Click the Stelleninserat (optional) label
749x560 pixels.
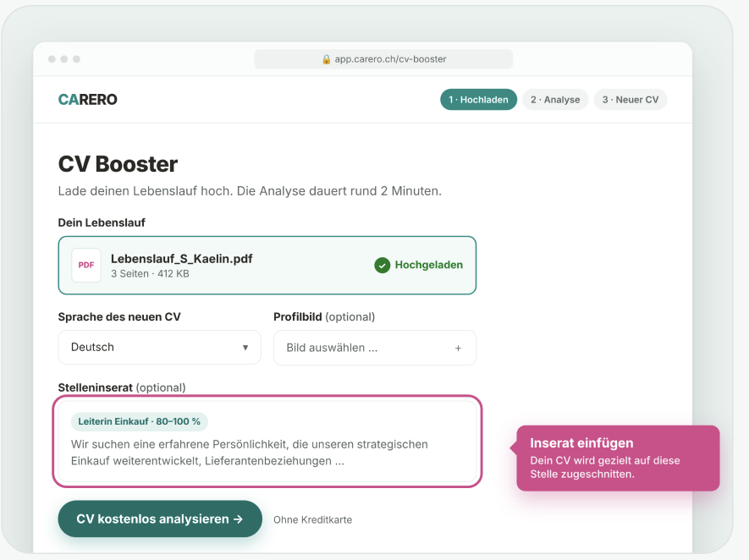click(122, 387)
